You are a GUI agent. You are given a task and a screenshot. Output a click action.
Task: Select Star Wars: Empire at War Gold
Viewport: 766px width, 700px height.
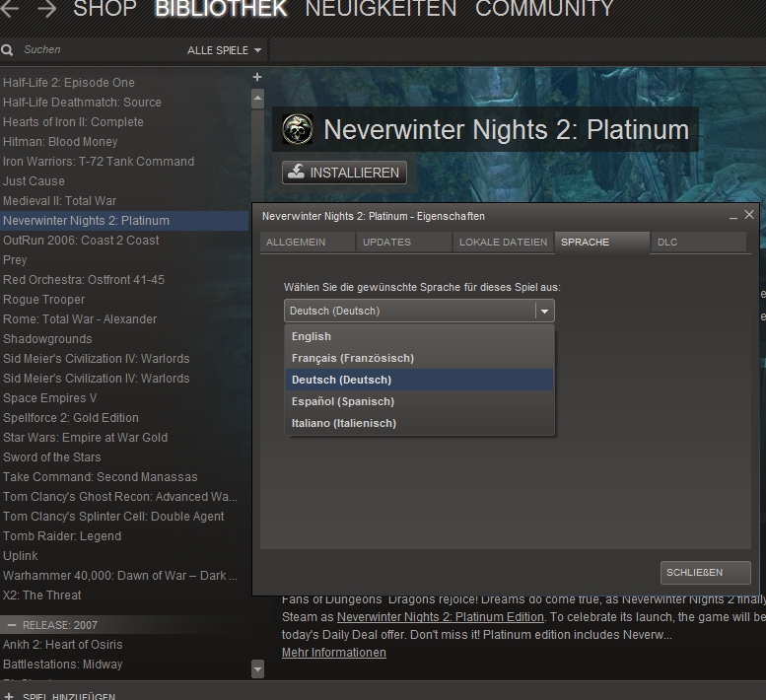point(124,438)
